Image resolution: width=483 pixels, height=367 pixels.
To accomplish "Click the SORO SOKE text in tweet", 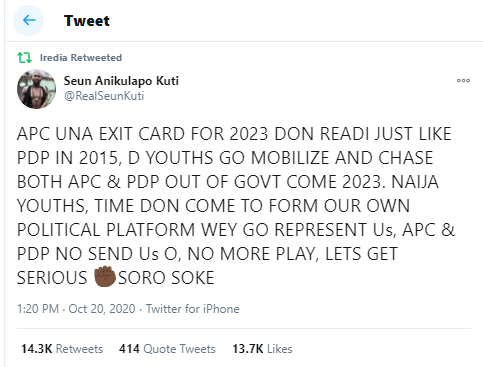I will tap(166, 278).
